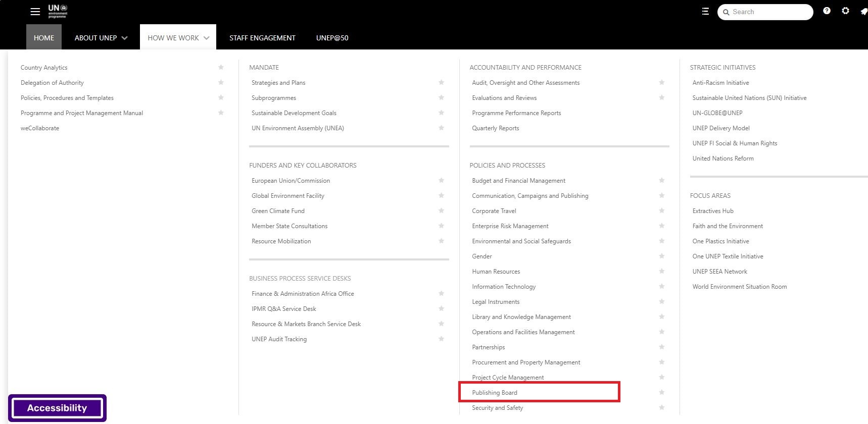Click the UN environment programme logo
The width and height of the screenshot is (868, 424).
click(58, 11)
